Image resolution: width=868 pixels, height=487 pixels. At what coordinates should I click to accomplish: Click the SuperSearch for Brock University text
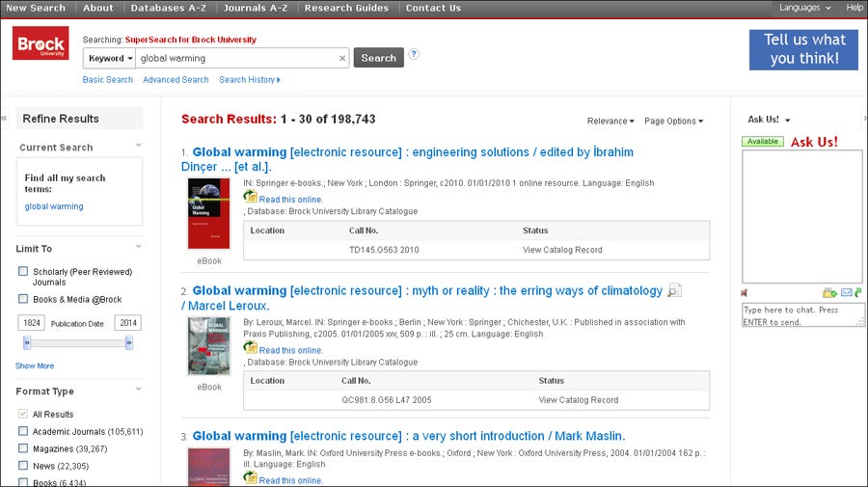190,40
